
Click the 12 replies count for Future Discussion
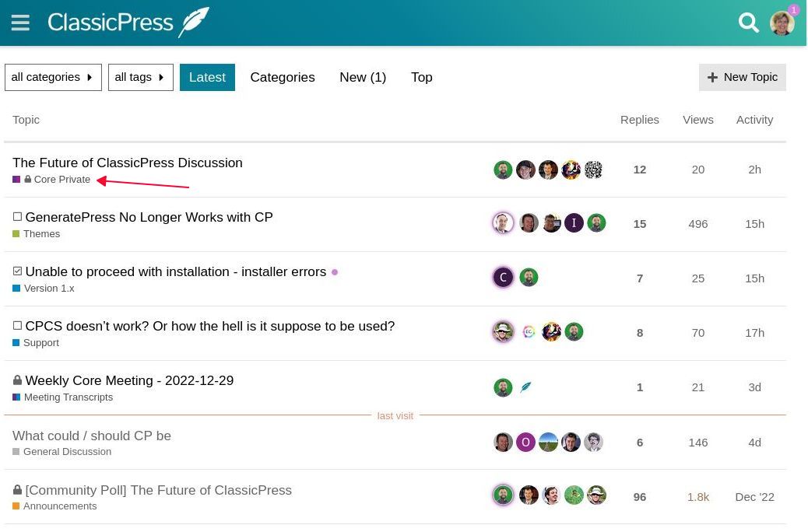(x=640, y=170)
